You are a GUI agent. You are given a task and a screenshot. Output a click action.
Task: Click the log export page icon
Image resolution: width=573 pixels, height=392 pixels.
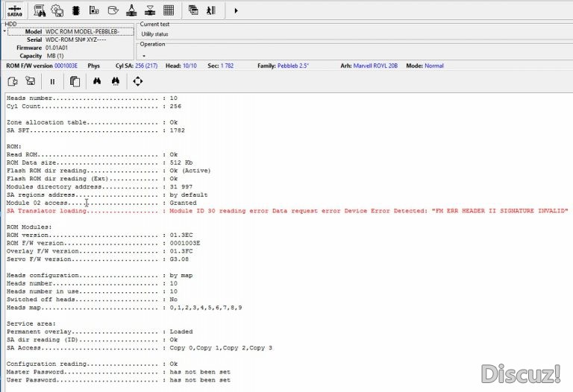[13, 81]
